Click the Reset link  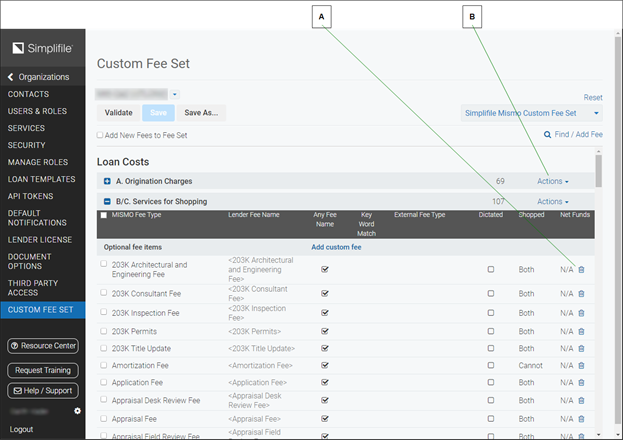coord(593,97)
